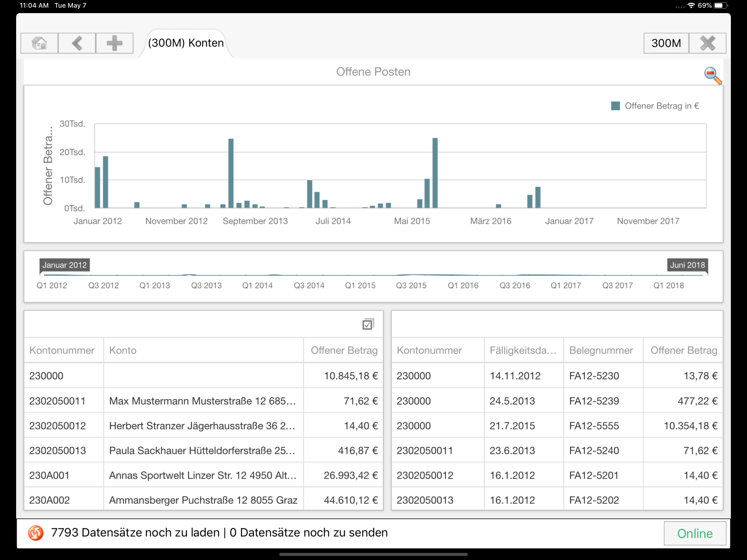Click receipt number FA12-5230
The width and height of the screenshot is (747, 560).
coord(594,376)
